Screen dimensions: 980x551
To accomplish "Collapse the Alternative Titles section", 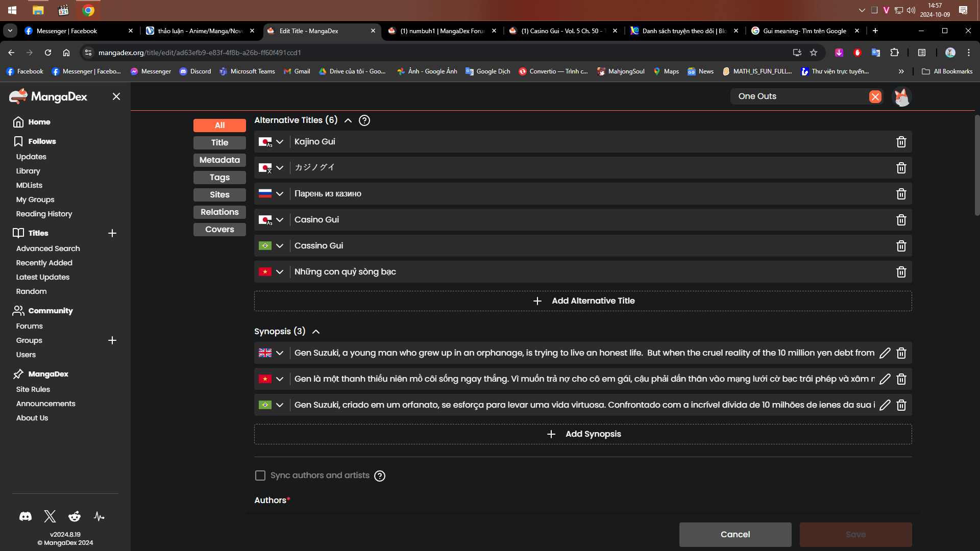I will pos(348,120).
